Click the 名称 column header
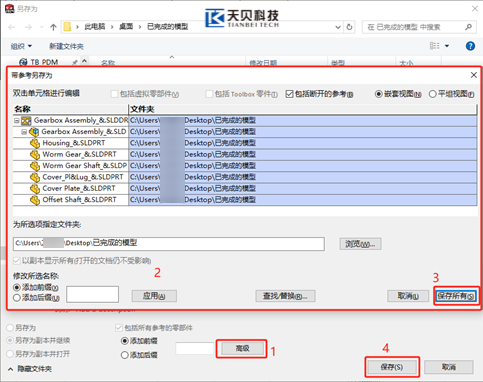This screenshot has height=382, width=483. [71, 109]
